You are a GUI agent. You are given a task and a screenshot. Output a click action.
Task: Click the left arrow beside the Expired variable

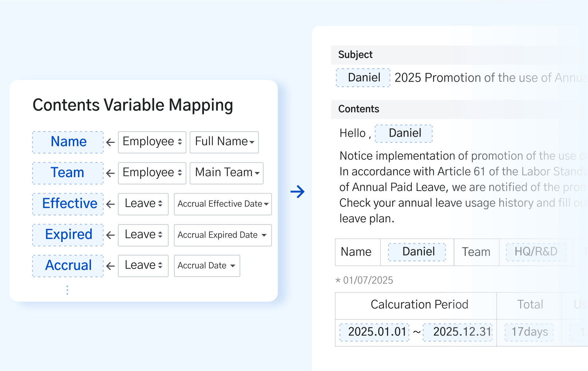(x=110, y=235)
